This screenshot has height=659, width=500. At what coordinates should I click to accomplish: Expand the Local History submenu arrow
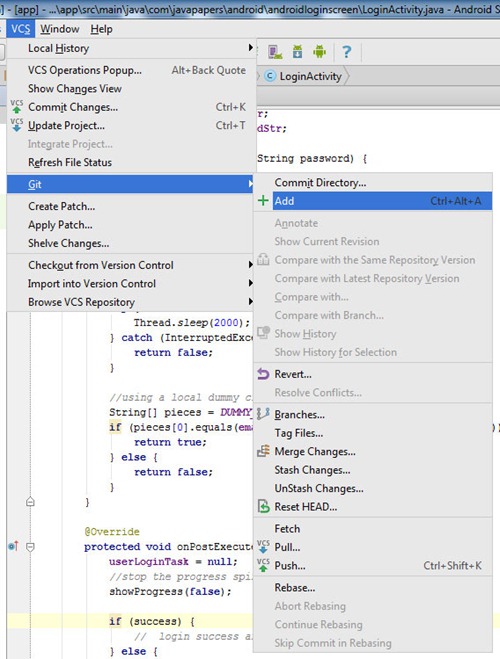[250, 47]
